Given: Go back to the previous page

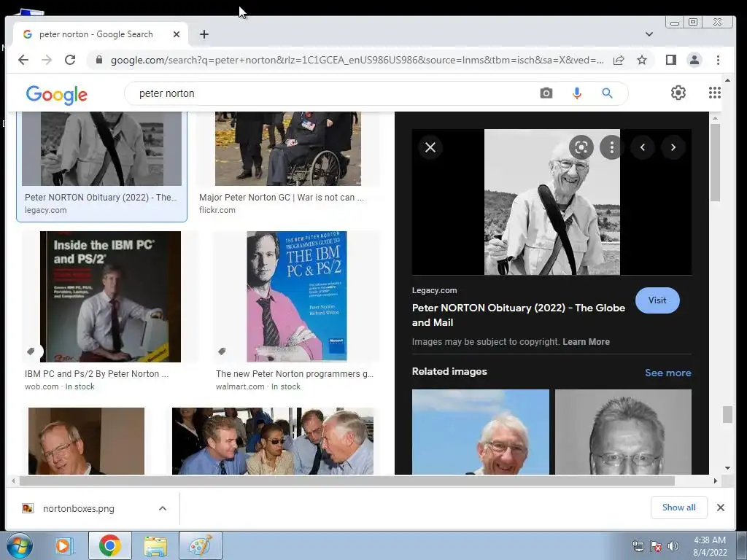Looking at the screenshot, I should click(23, 60).
